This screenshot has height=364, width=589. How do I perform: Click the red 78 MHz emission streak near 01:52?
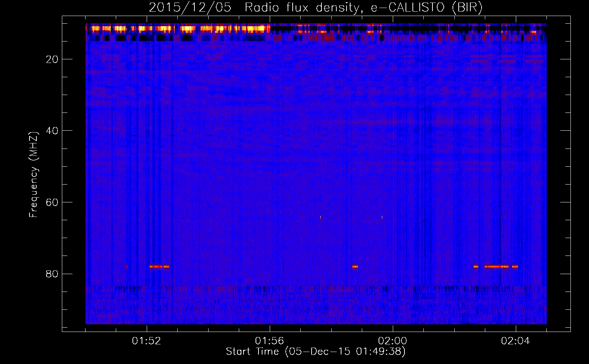point(159,266)
